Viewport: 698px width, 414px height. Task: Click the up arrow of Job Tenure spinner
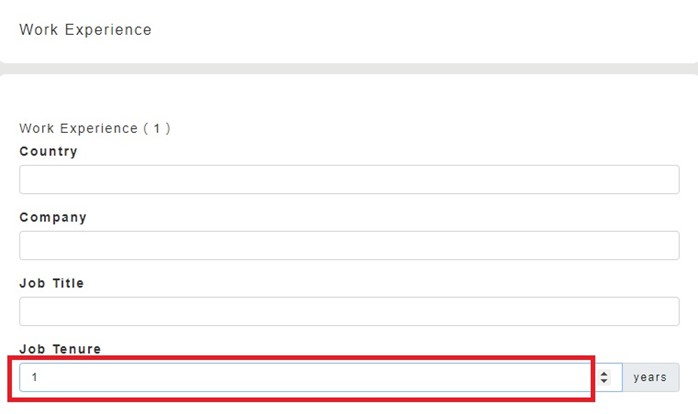click(604, 374)
